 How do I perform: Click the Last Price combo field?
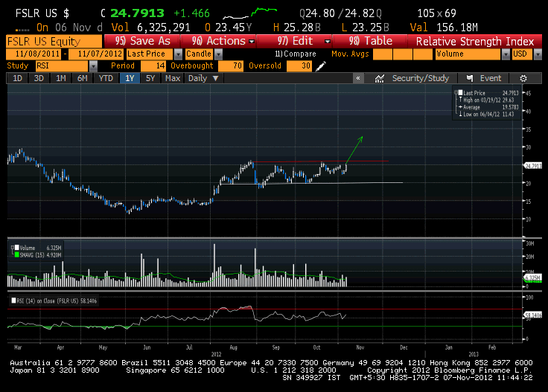click(x=150, y=54)
